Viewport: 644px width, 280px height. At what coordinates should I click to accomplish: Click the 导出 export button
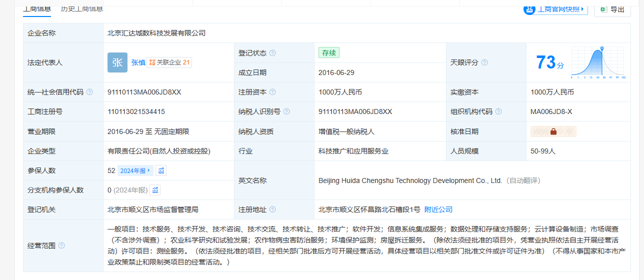[x=612, y=9]
